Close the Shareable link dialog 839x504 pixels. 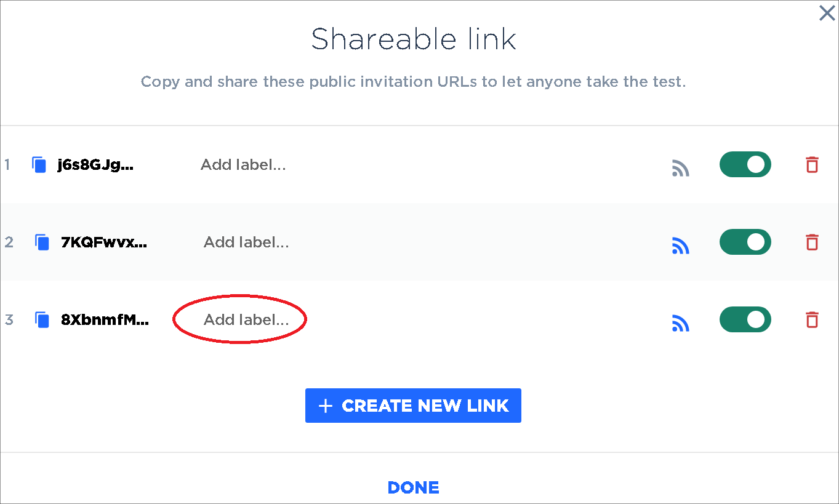click(x=827, y=13)
